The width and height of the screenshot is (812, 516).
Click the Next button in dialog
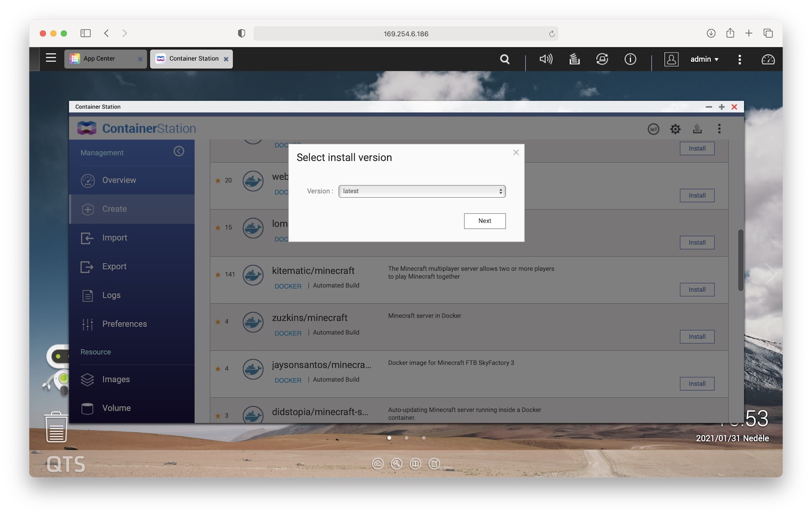tap(484, 221)
